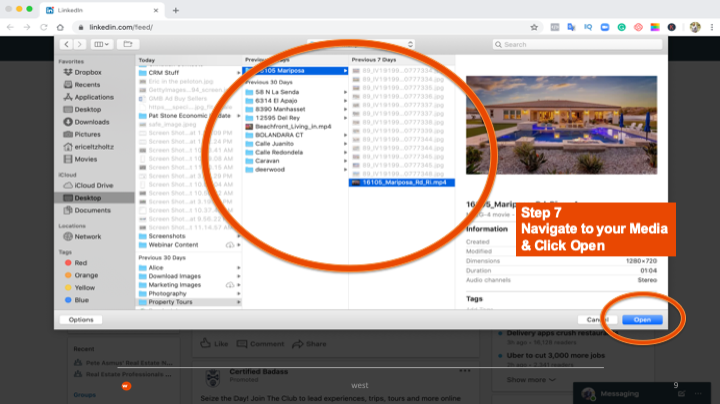Click the Open button
Image resolution: width=720 pixels, height=404 pixels.
coord(641,319)
